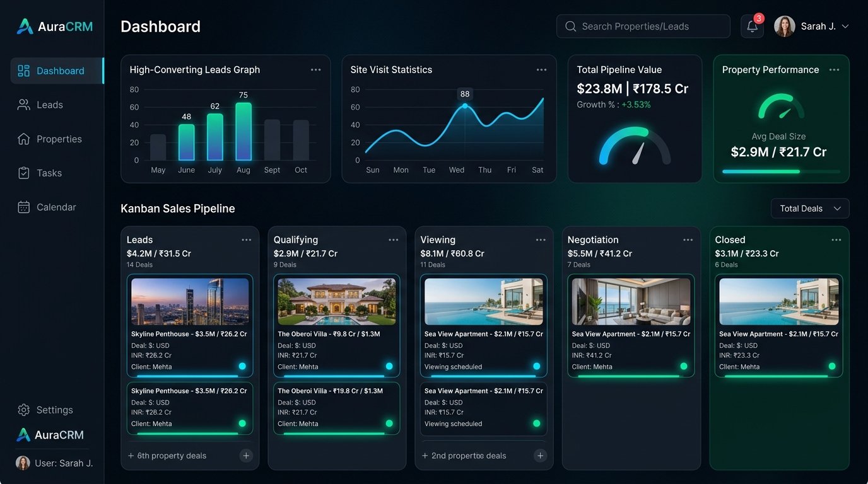
Task: Open the Negotiation Sea View Apartment thumbnail
Action: coord(631,302)
